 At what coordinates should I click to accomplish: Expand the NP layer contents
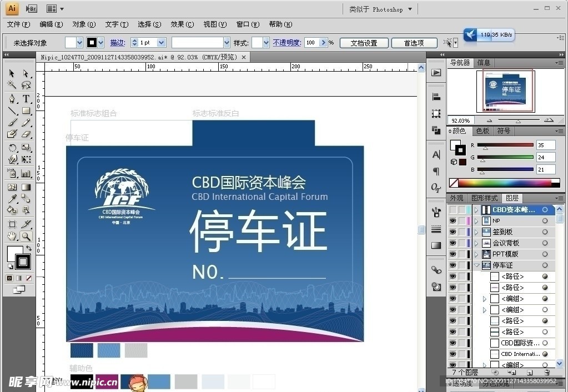point(477,220)
